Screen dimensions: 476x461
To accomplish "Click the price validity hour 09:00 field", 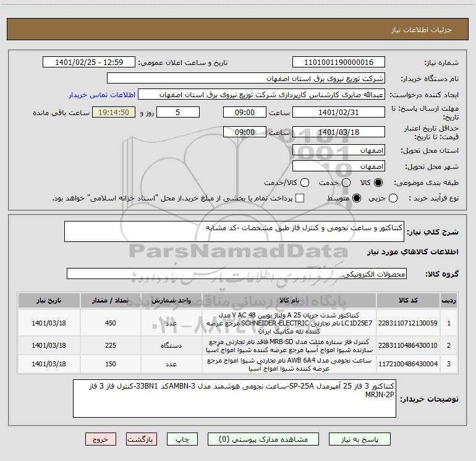I will click(x=245, y=132).
